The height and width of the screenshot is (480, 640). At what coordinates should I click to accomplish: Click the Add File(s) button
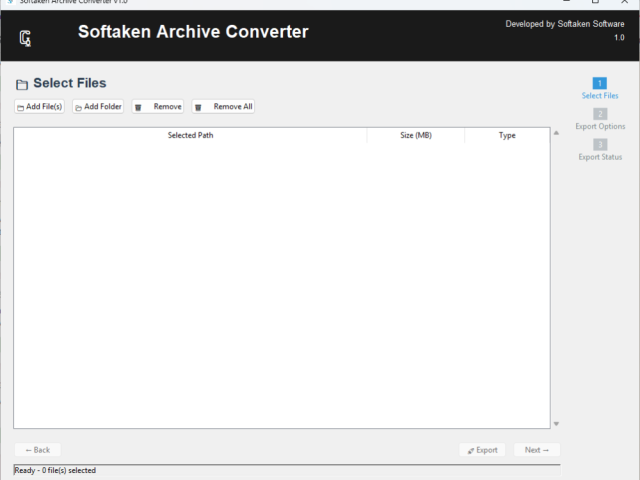pyautogui.click(x=39, y=107)
